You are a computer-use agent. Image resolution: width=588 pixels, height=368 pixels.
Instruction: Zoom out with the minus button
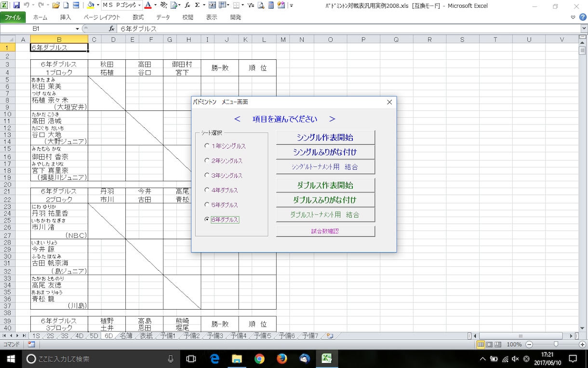point(529,344)
